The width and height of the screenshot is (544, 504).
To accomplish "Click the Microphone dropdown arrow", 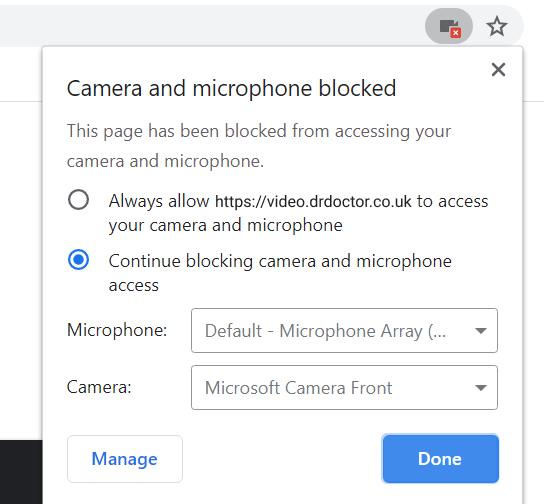I will (x=481, y=331).
